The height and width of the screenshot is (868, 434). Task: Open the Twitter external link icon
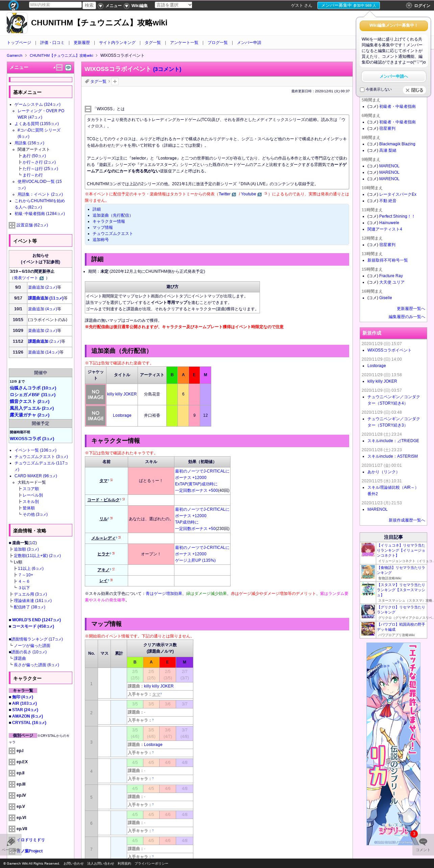coord(234,194)
